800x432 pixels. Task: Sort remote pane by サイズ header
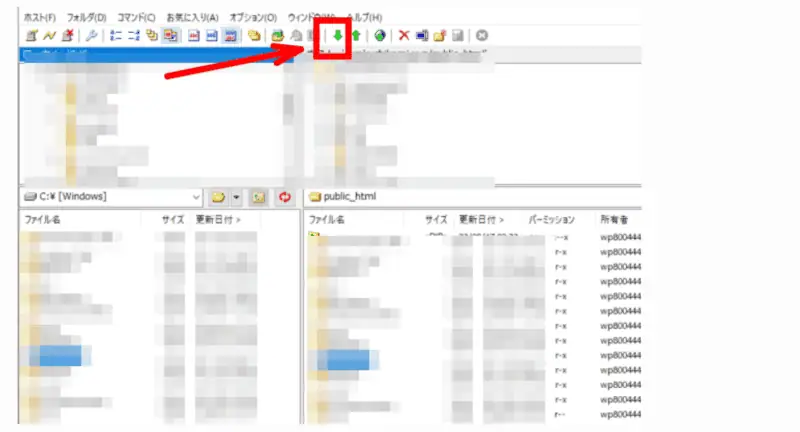pos(436,220)
